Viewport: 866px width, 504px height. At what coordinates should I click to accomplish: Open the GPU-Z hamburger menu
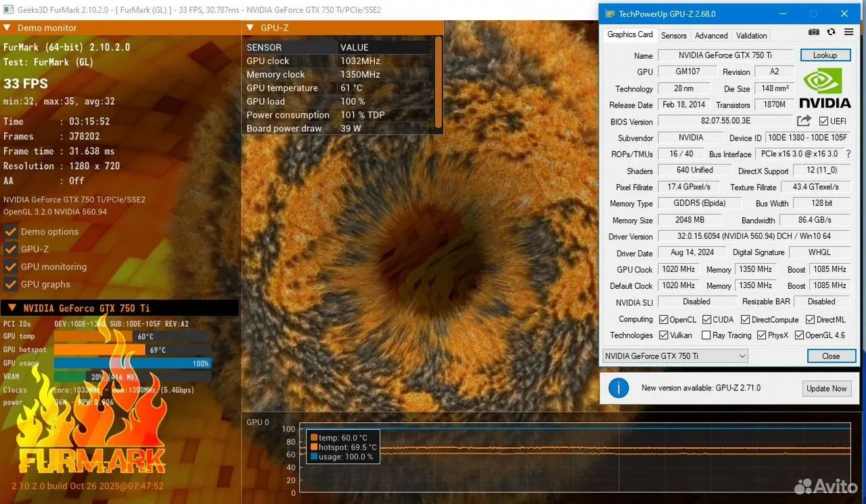[848, 32]
